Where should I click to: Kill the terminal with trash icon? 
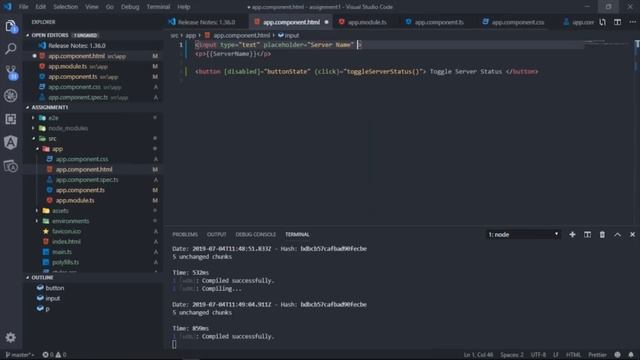[x=602, y=234]
